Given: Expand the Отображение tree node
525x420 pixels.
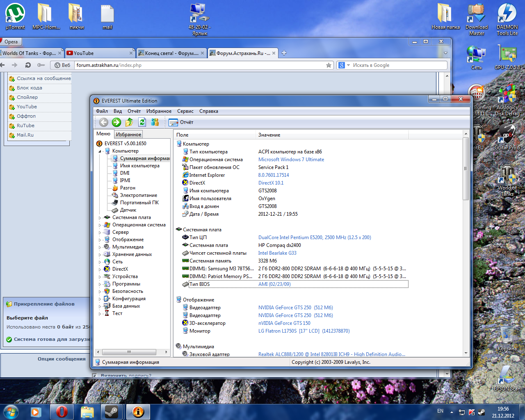Looking at the screenshot, I should pyautogui.click(x=100, y=240).
